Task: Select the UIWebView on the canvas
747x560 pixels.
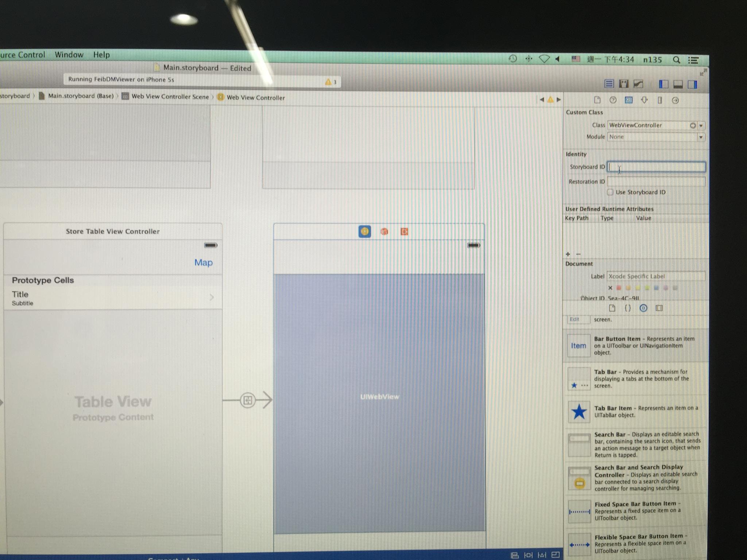Action: click(x=380, y=403)
